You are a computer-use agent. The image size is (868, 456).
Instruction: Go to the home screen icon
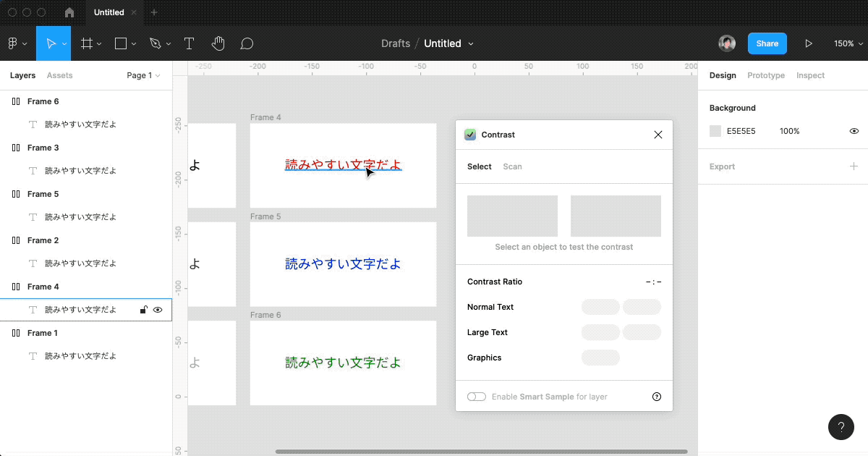[69, 12]
